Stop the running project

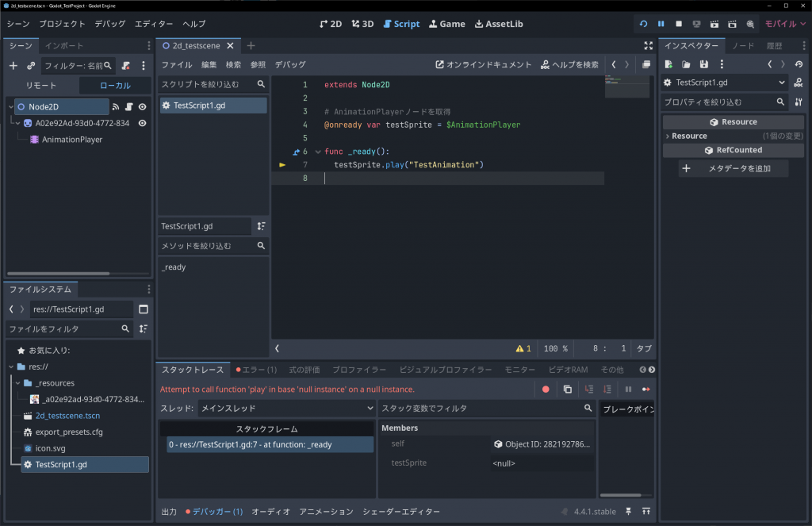(679, 24)
